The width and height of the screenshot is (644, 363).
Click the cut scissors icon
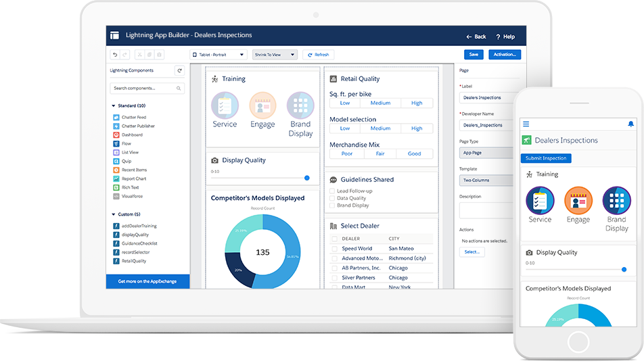point(139,55)
